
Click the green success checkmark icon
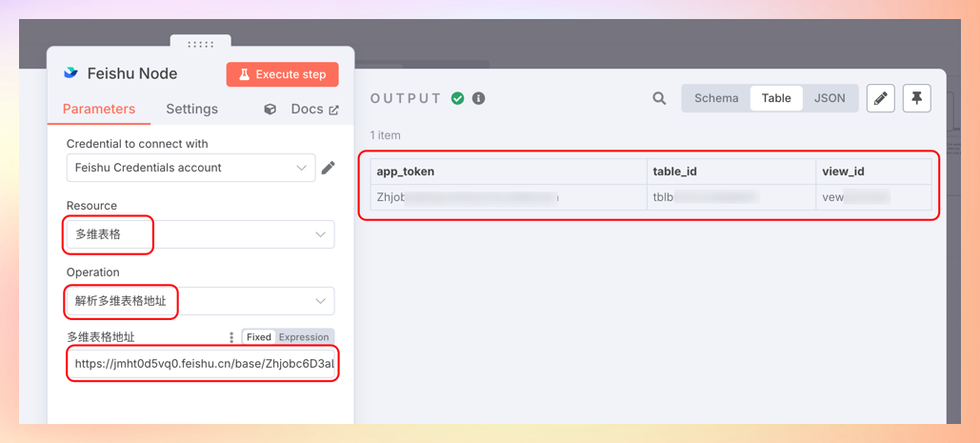pos(457,98)
